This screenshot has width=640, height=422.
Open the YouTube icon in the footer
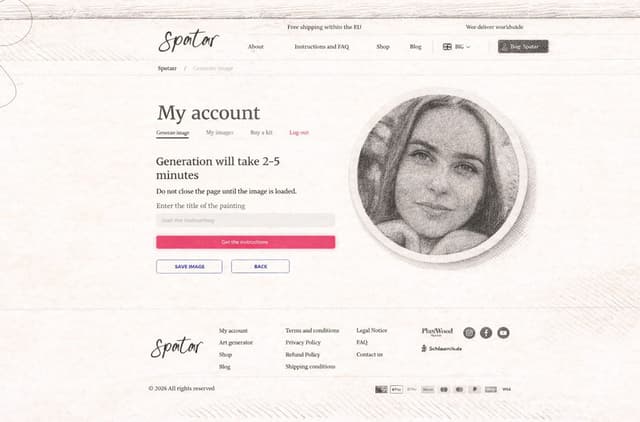pyautogui.click(x=503, y=333)
